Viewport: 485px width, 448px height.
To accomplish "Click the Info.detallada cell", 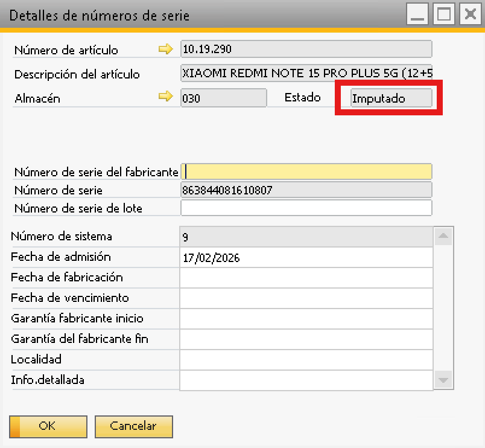I will (306, 380).
